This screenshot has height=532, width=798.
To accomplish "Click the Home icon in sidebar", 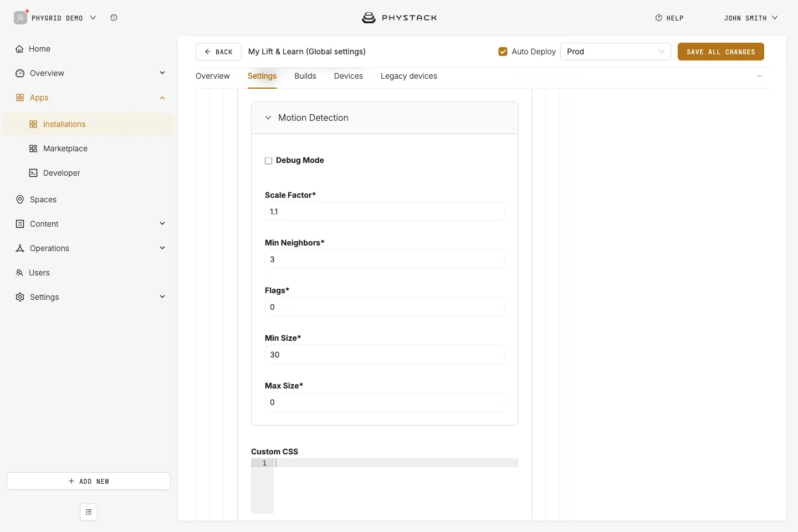I will [19, 49].
